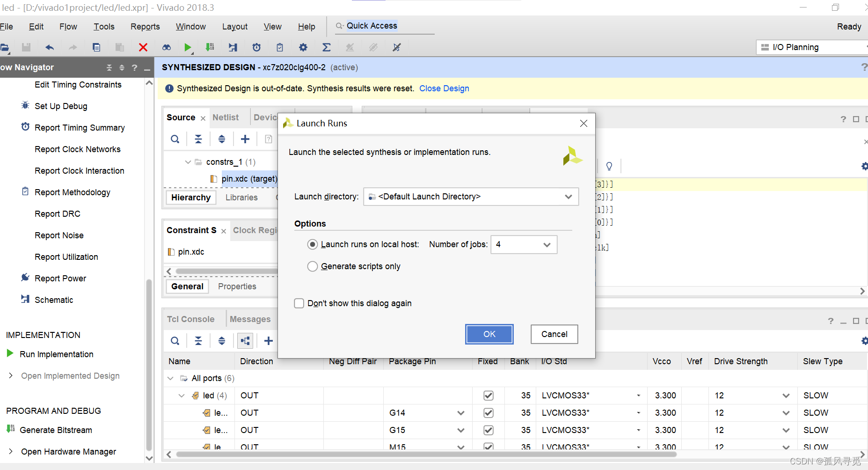Toggle Fixed checkbox for led (4) row

pyautogui.click(x=489, y=396)
